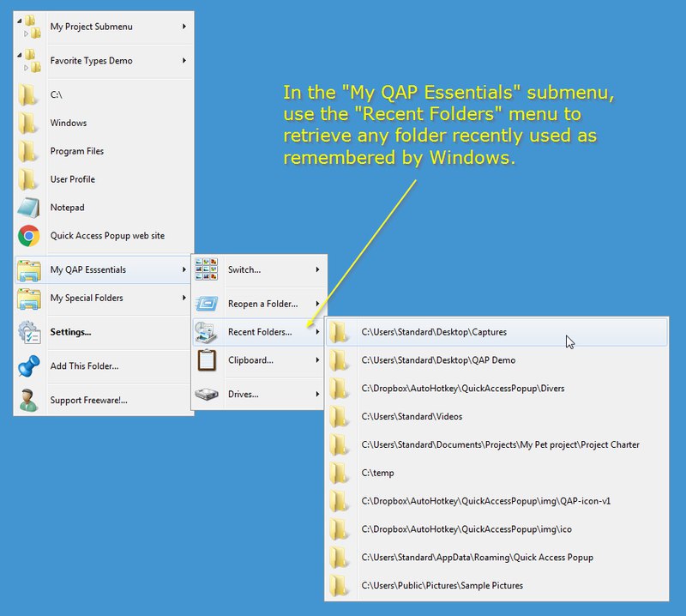Expand My Project Submenu arrow

pyautogui.click(x=184, y=27)
